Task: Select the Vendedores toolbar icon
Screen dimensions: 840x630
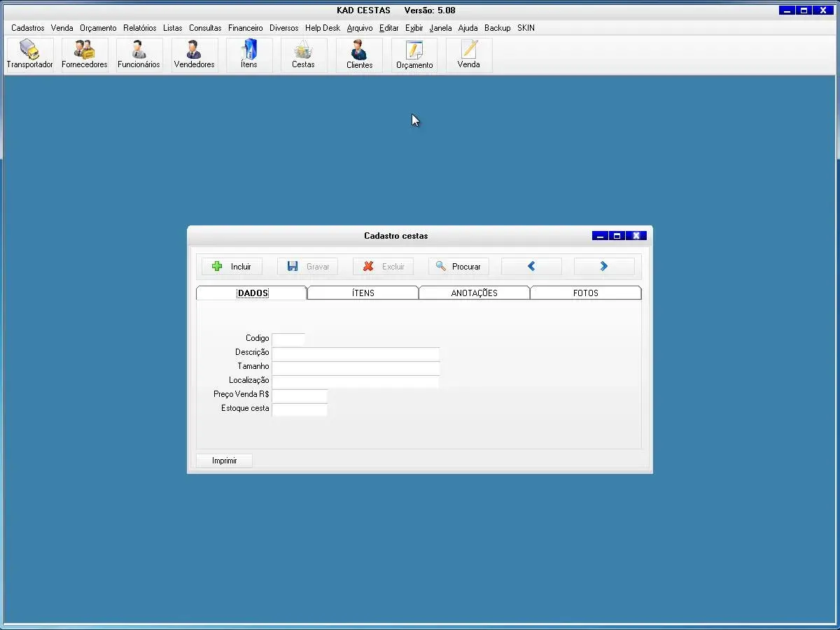Action: pyautogui.click(x=194, y=55)
